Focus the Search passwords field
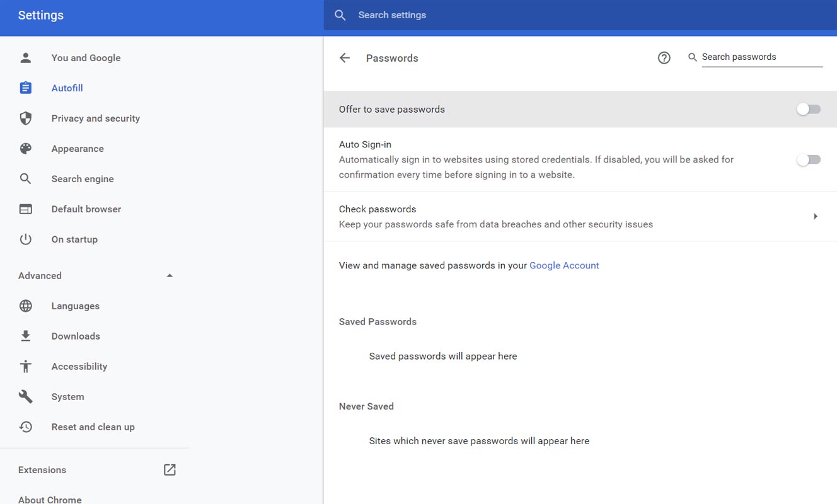The image size is (837, 504). 762,57
